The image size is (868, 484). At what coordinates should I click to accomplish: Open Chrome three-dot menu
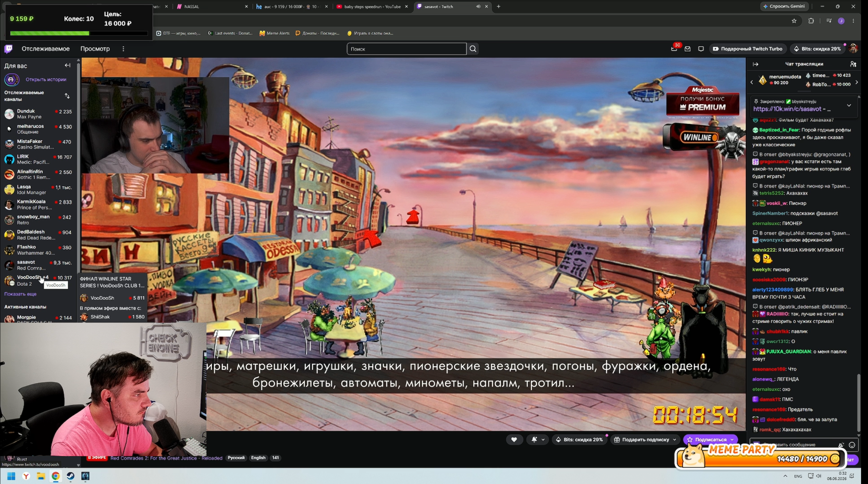tap(853, 21)
